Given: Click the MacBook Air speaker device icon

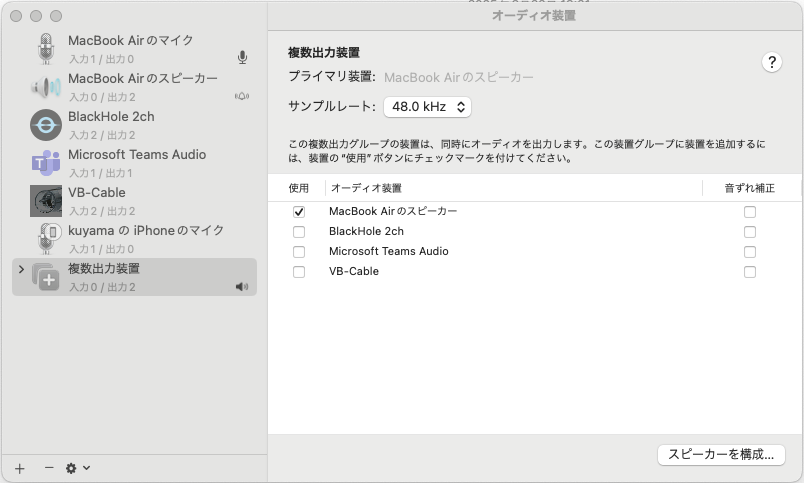Looking at the screenshot, I should coord(46,87).
